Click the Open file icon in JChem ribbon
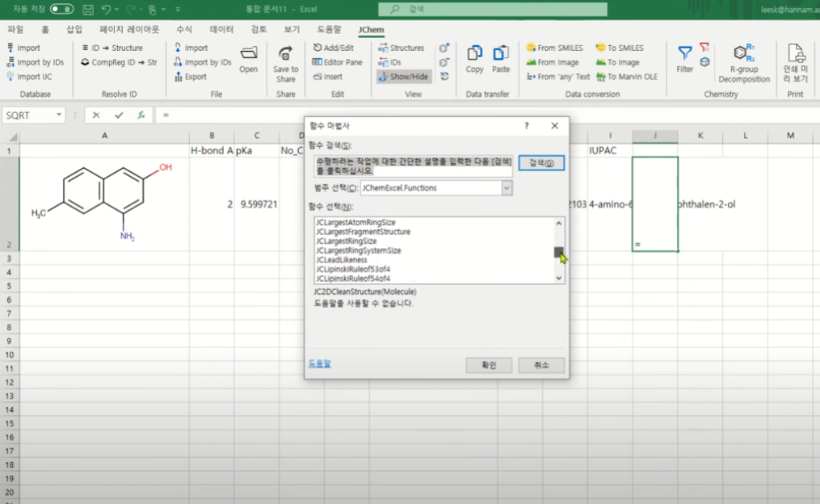The image size is (820, 504). coord(248,60)
